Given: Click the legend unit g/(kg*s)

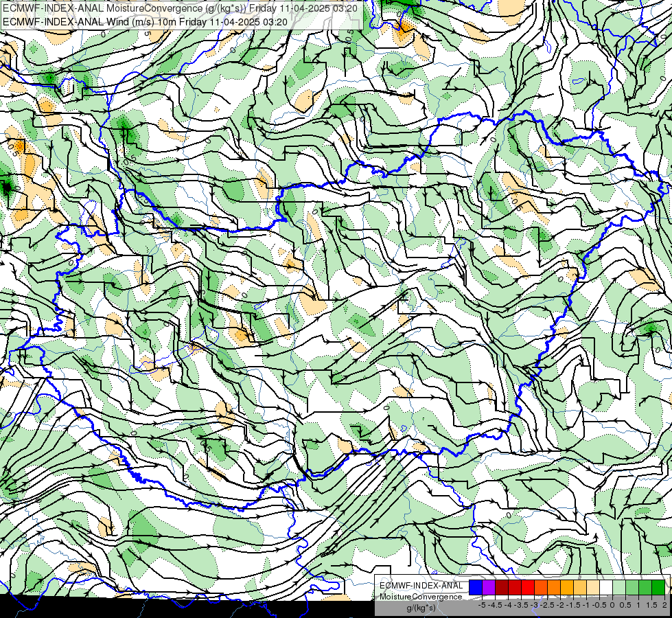Looking at the screenshot, I should click(421, 608).
